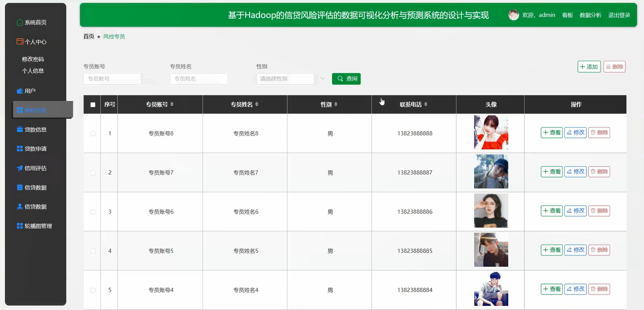Click the phone number 13823888885
This screenshot has width=644, height=310.
[x=415, y=251]
